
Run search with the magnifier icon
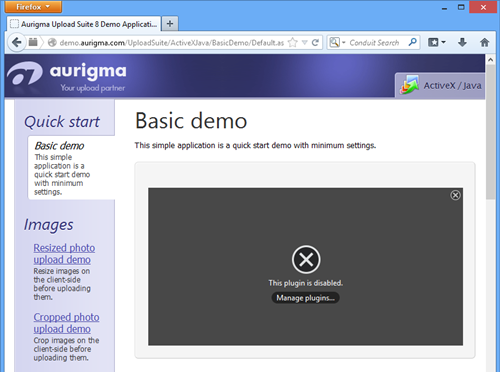(x=412, y=42)
